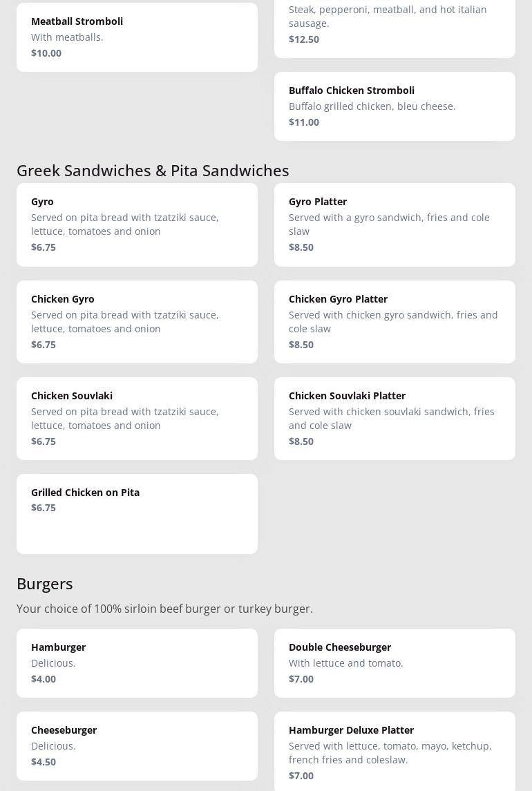Click the Double Cheeseburger $7.00 price
Image resolution: width=532 pixels, height=791 pixels.
point(301,679)
